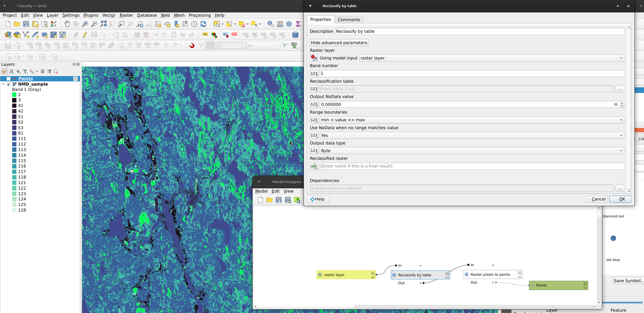Select the Pan Map hand tool
This screenshot has width=644, height=313.
67,24
